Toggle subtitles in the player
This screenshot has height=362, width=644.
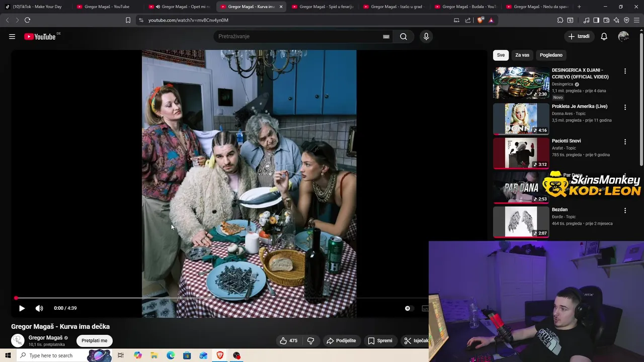(x=425, y=308)
